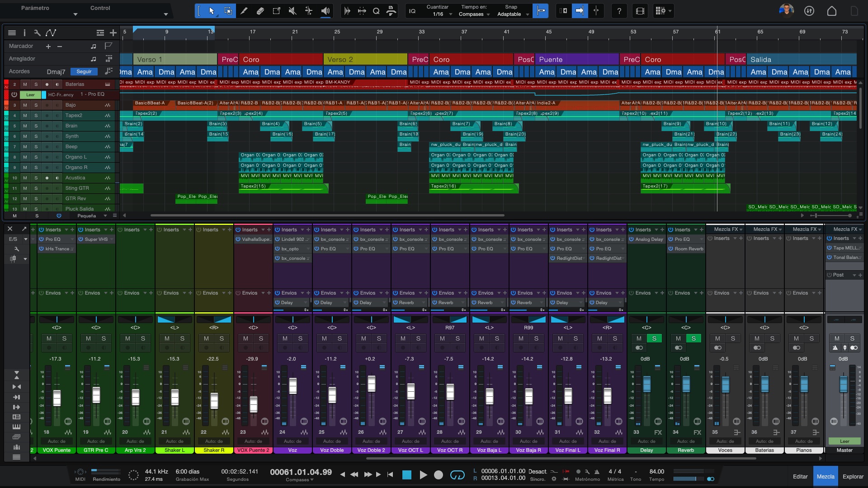
Task: Select the Puente arranger section
Action: click(x=577, y=59)
